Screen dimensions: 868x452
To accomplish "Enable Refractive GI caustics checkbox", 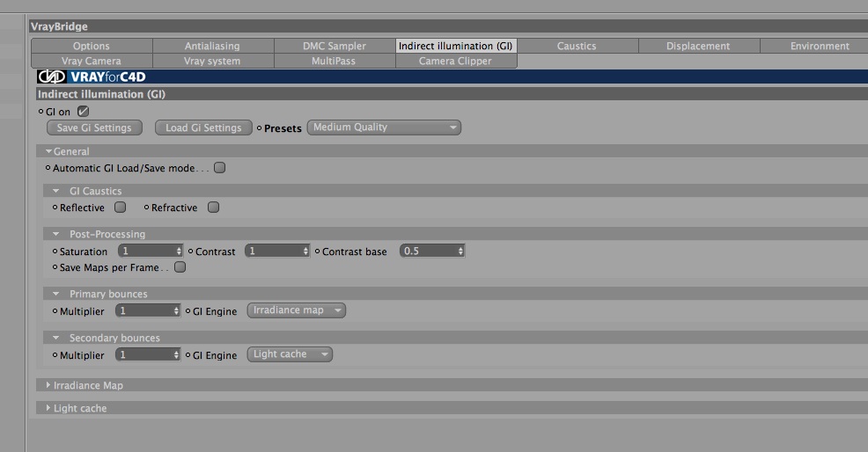I will click(x=213, y=208).
